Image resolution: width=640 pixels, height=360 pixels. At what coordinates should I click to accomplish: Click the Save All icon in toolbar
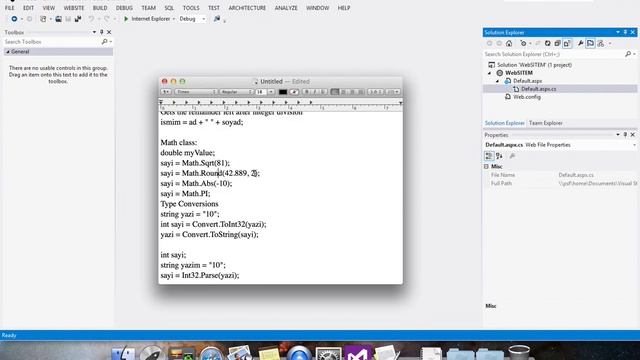pyautogui.click(x=78, y=19)
